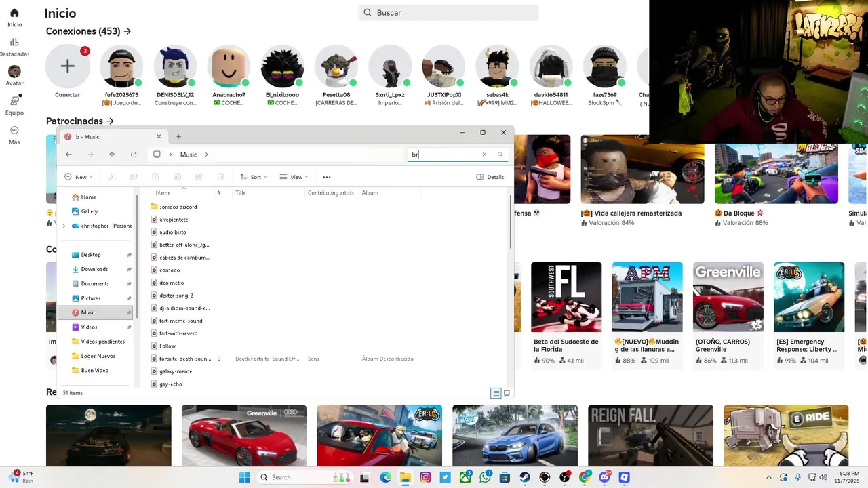
Task: Open fefe2025675's avatar
Action: tap(121, 66)
